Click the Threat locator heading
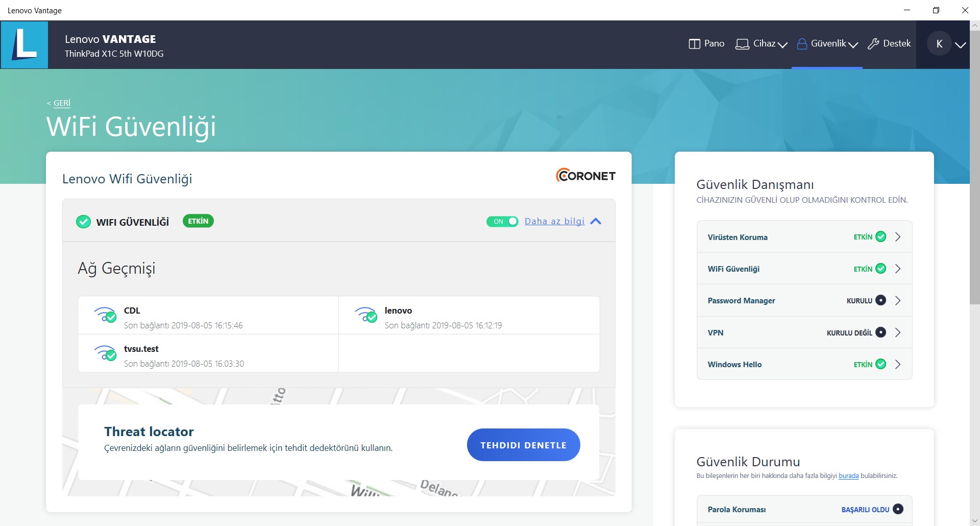Image resolution: width=980 pixels, height=526 pixels. coord(149,432)
